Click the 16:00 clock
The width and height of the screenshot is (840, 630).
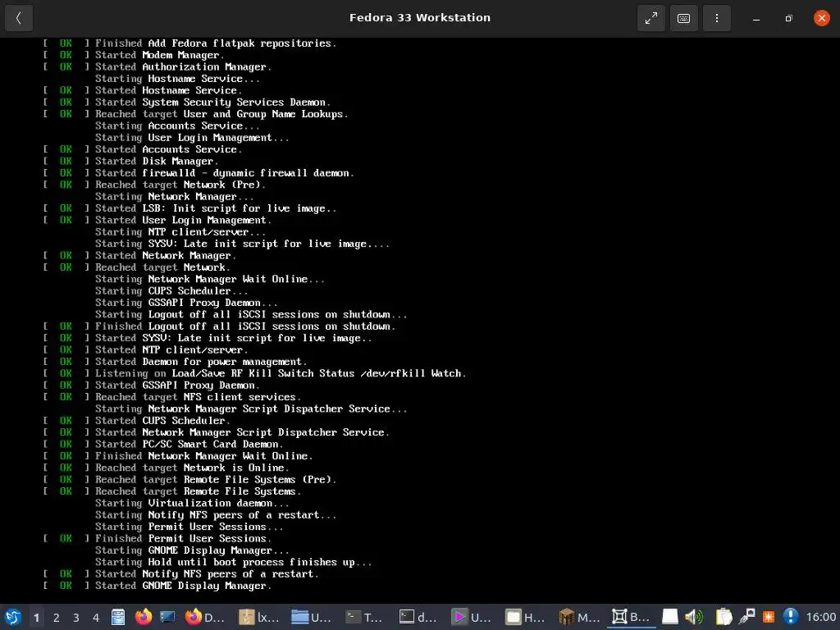coord(820,617)
